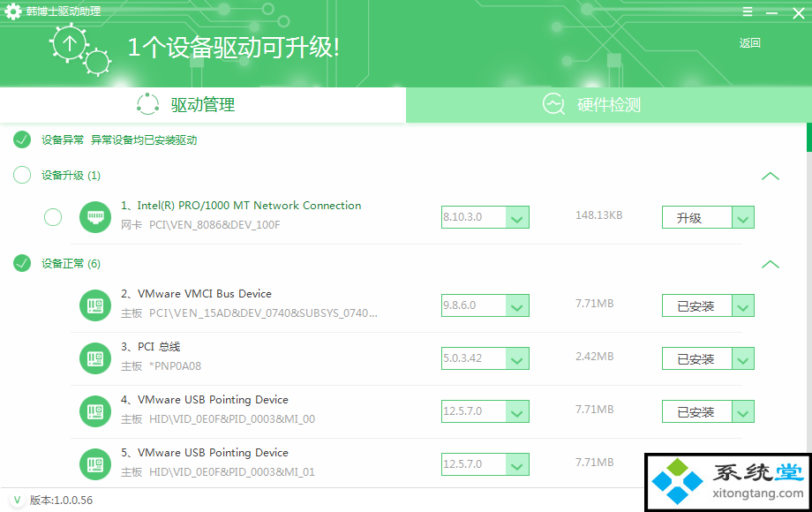The width and height of the screenshot is (812, 512).
Task: Click hardware ID PCI\VEN_8086&DEV_100F
Action: click(214, 225)
